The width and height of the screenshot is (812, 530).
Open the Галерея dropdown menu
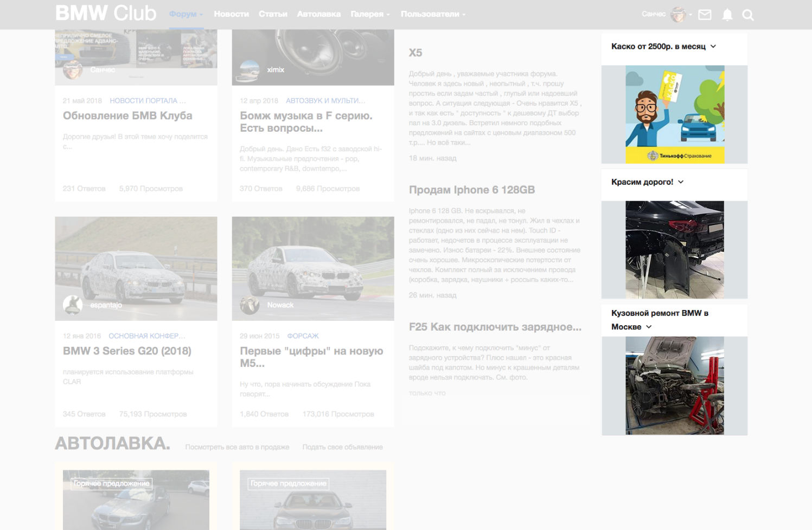370,14
